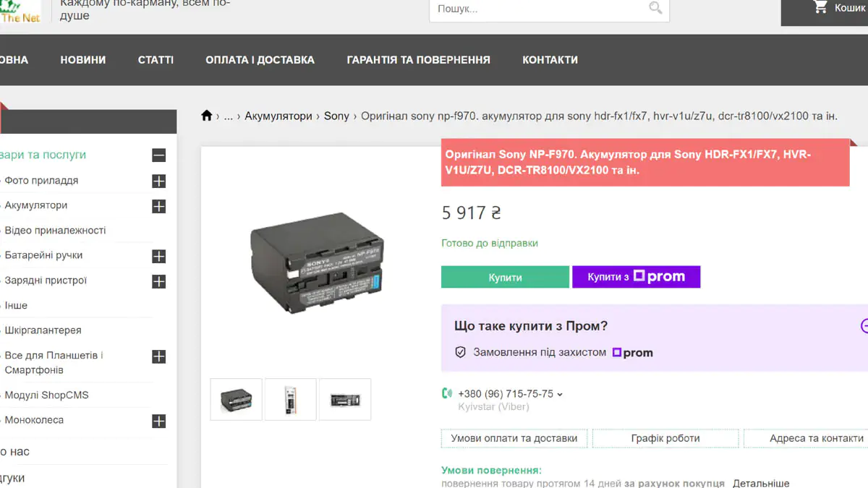868x488 pixels.
Task: Open ГАРАНТІЯ ТА ПОВЕРНЕННЯ menu item
Action: [418, 60]
